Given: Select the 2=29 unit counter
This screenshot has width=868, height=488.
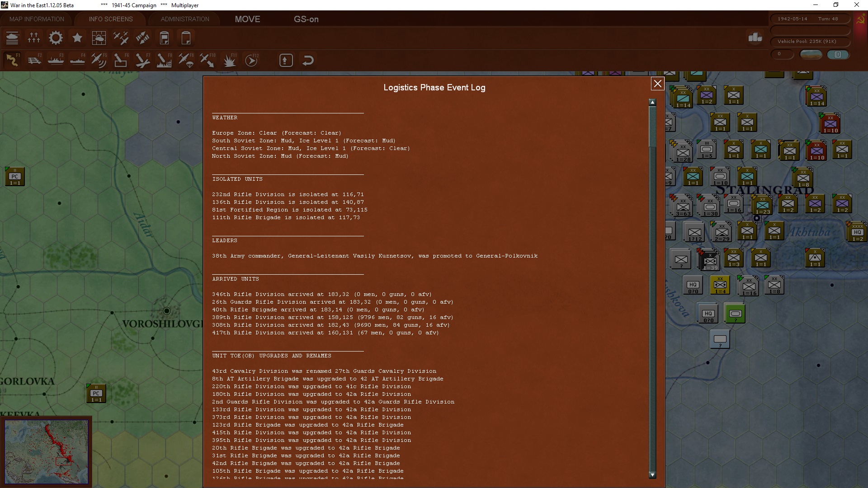Looking at the screenshot, I should (x=722, y=232).
